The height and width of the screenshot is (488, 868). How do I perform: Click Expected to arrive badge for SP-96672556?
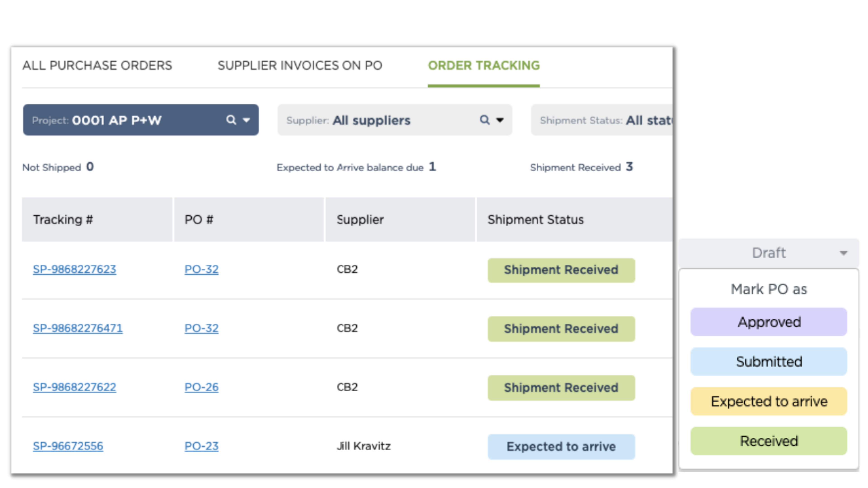click(561, 447)
